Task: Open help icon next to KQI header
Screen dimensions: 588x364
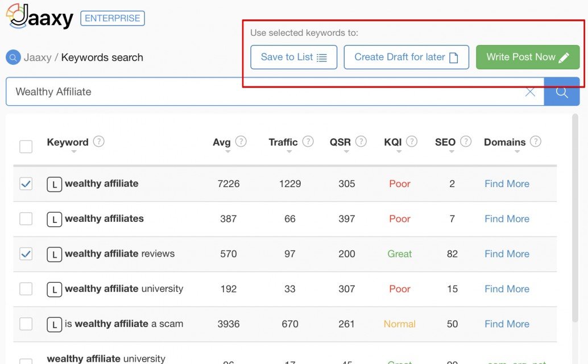Action: (x=412, y=142)
